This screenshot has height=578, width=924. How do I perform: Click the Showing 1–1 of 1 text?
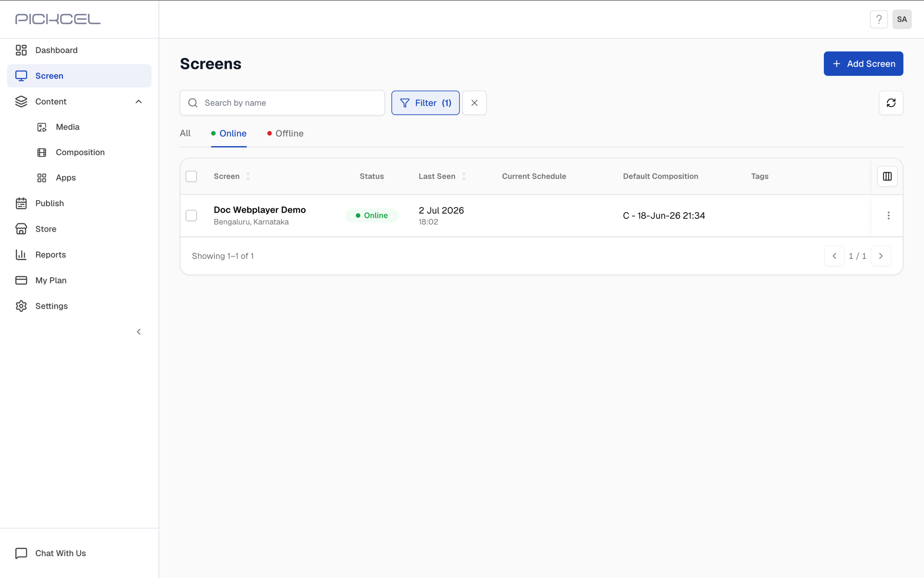pos(223,256)
